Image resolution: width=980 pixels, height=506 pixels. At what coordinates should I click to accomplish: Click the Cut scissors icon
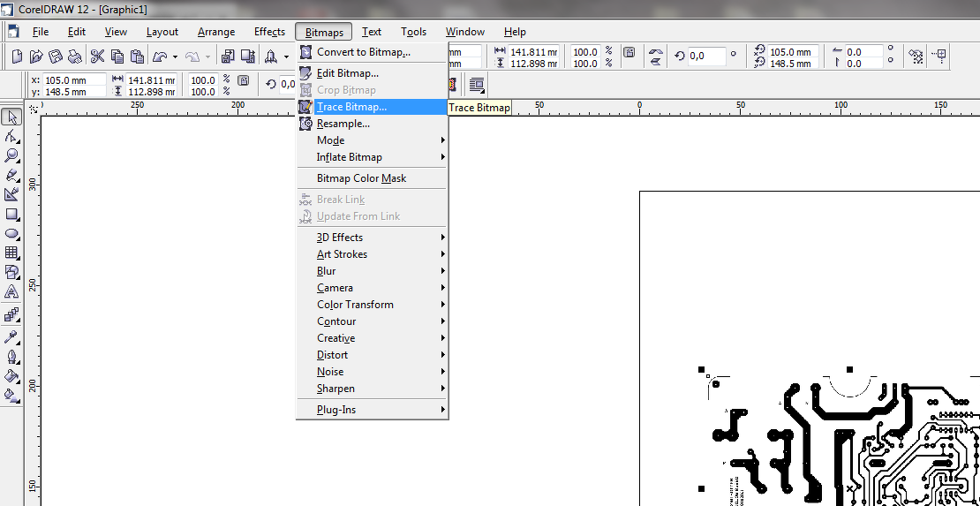97,57
